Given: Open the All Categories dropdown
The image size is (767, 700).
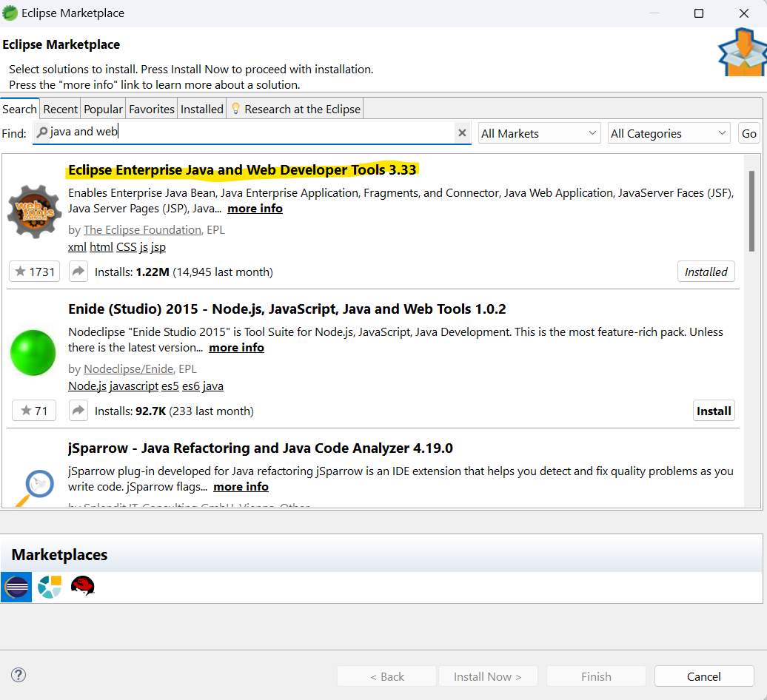Looking at the screenshot, I should 669,133.
